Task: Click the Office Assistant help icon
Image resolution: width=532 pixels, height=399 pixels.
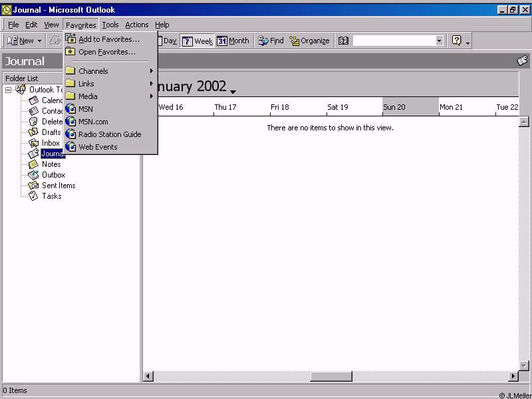Action: click(x=456, y=41)
